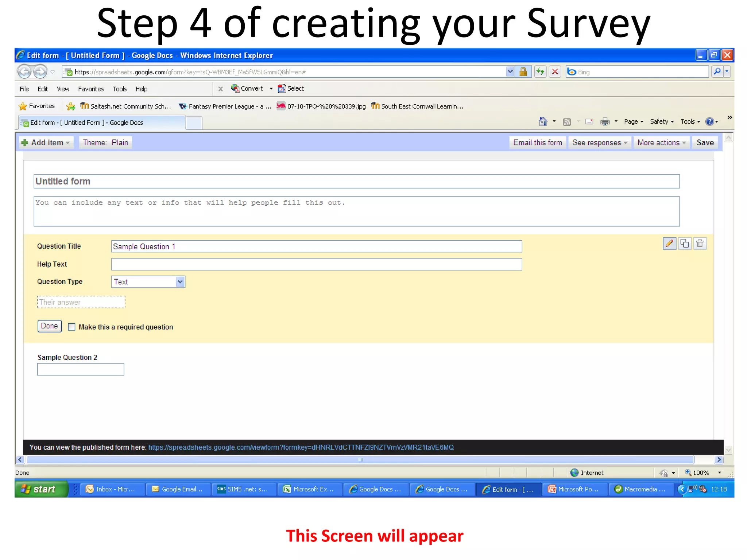
Task: Open the Page command menu
Action: tap(633, 122)
